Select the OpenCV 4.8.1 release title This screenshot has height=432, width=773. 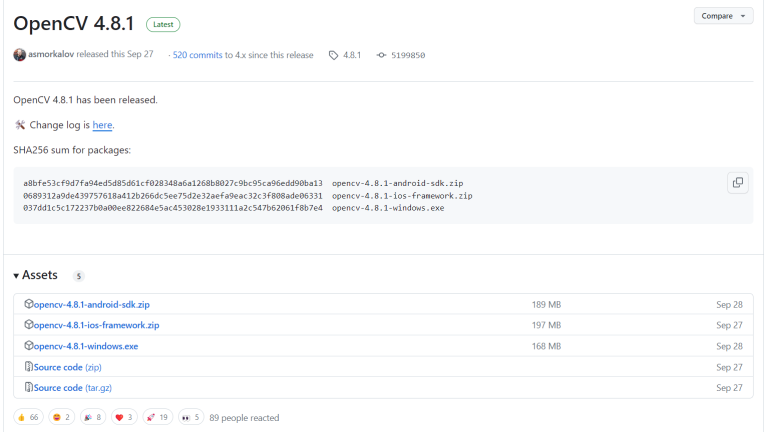[74, 24]
